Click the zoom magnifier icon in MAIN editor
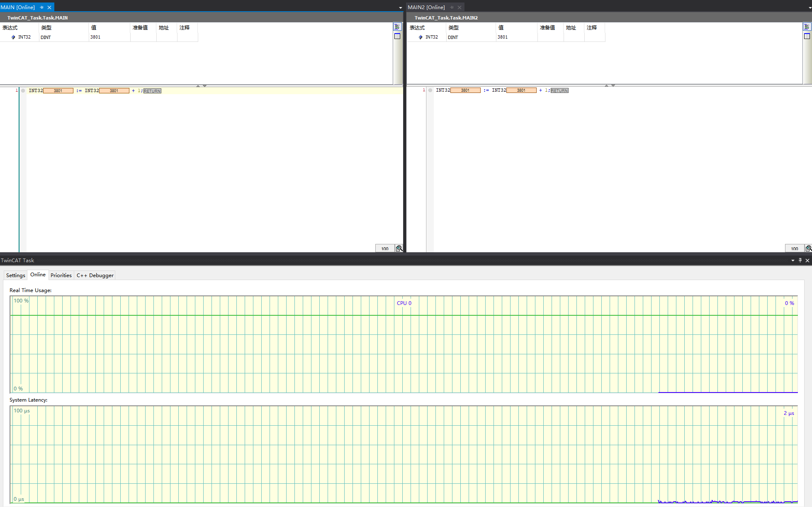Screen dimensions: 812x507 (399, 248)
